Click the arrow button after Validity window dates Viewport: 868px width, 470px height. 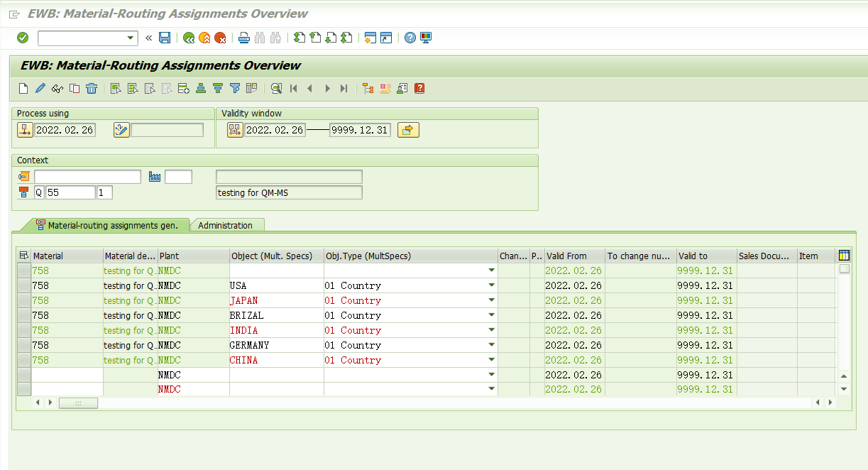[x=408, y=129]
